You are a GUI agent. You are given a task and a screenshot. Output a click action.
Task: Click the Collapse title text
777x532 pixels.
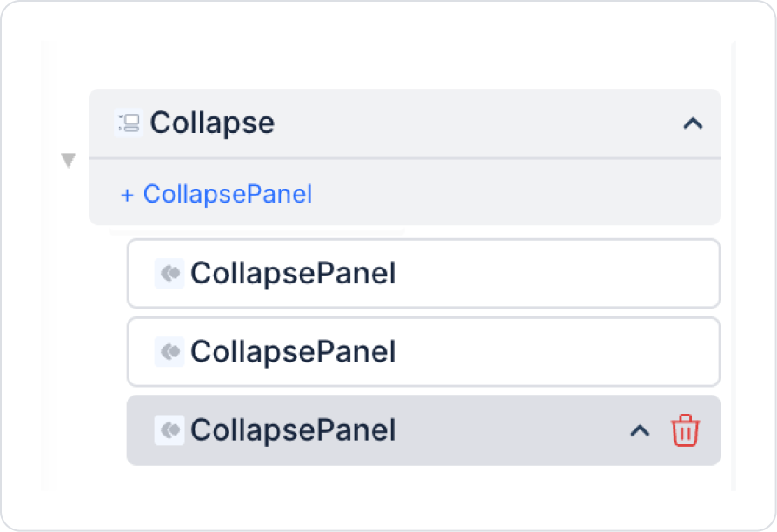212,123
